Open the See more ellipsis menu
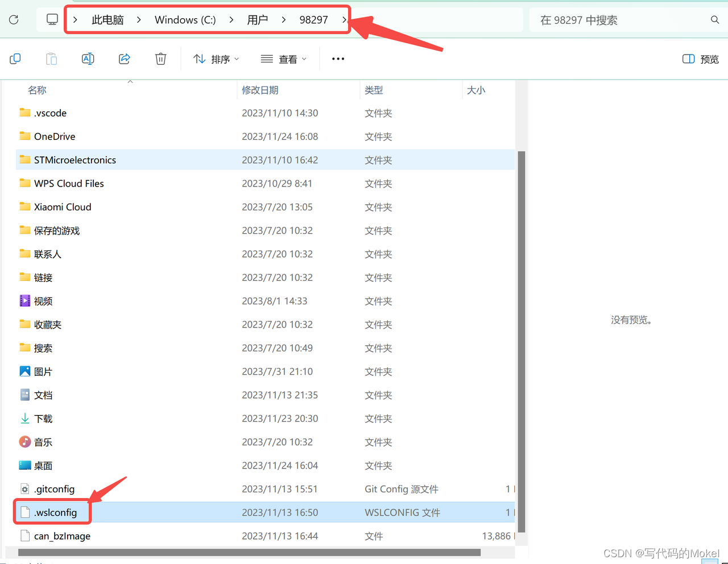The width and height of the screenshot is (728, 564). 338,59
